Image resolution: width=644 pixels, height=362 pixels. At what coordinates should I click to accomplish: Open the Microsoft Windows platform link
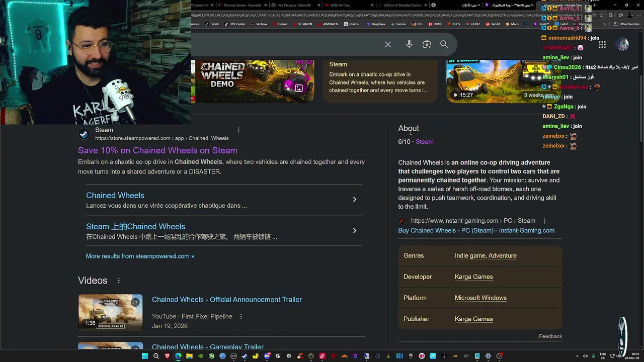[480, 298]
